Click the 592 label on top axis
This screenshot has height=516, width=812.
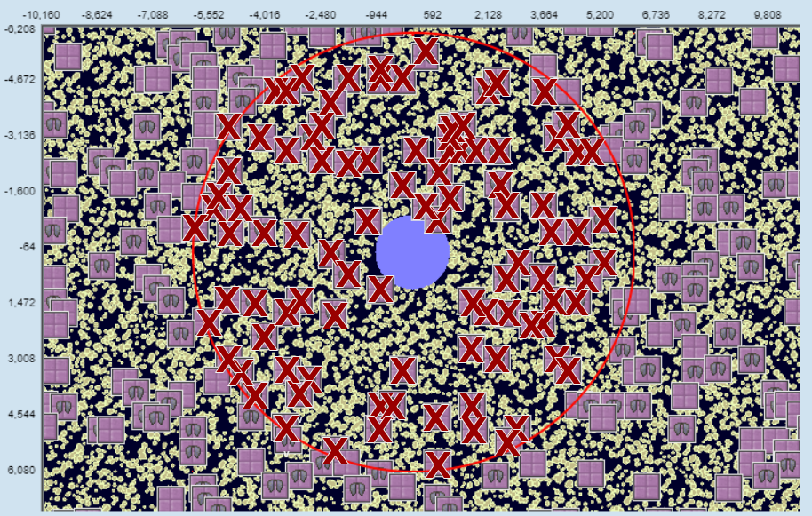point(433,15)
